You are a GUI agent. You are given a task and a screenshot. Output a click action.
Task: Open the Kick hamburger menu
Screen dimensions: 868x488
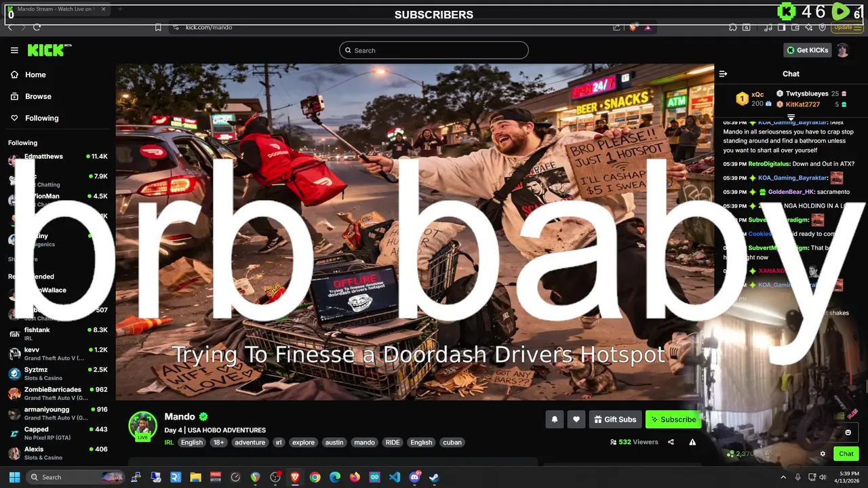pos(14,50)
